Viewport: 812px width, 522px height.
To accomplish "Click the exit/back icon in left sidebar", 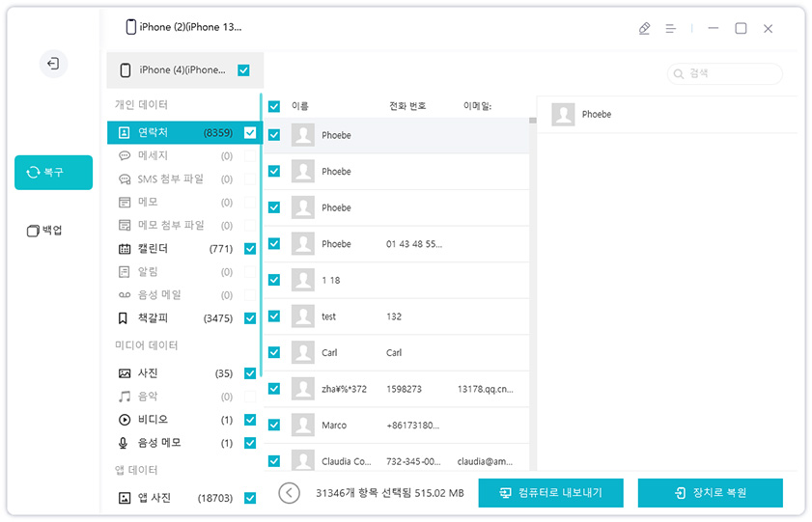I will (53, 64).
